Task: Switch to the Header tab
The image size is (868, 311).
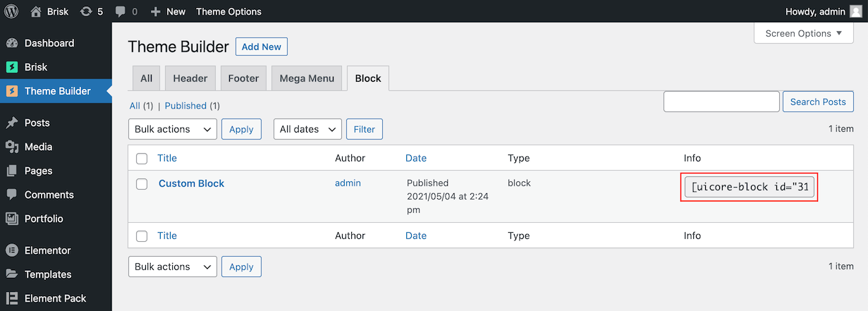Action: (190, 78)
